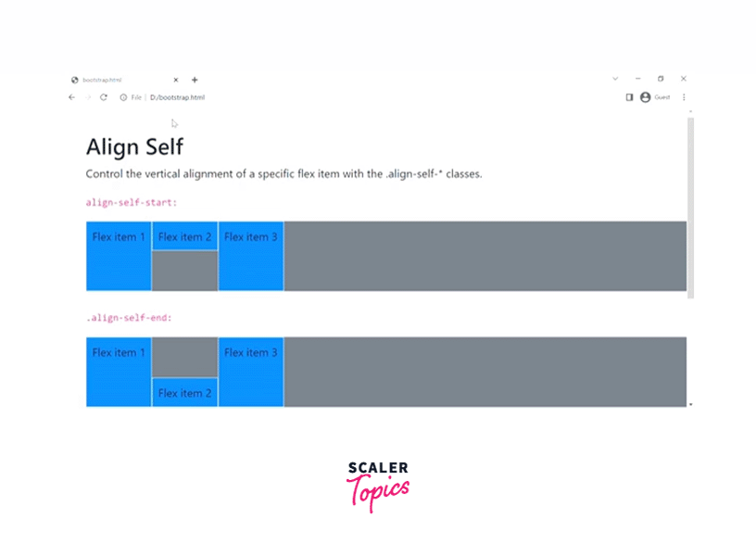Click Flex item 1 in first row
756x556 pixels.
coord(119,256)
